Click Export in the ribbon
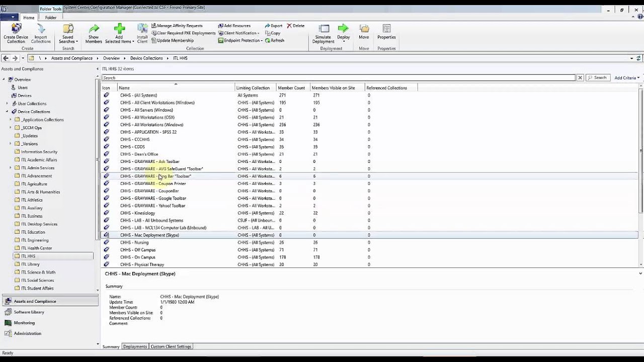 click(x=274, y=26)
